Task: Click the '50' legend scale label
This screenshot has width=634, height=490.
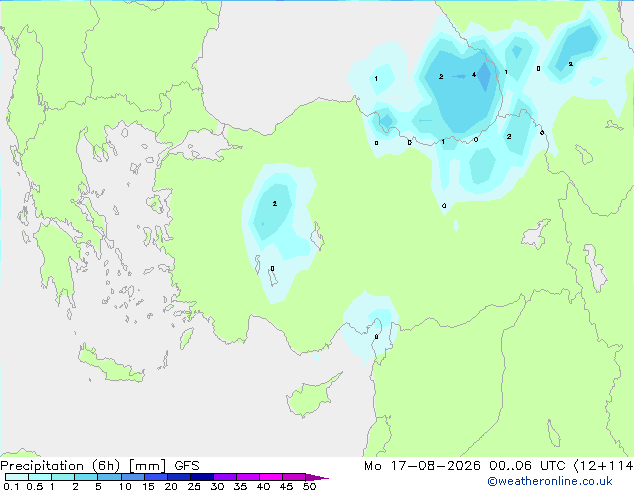Action: (x=309, y=486)
